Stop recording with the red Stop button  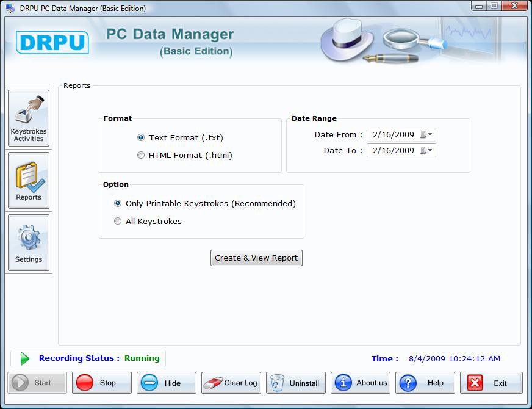click(102, 383)
